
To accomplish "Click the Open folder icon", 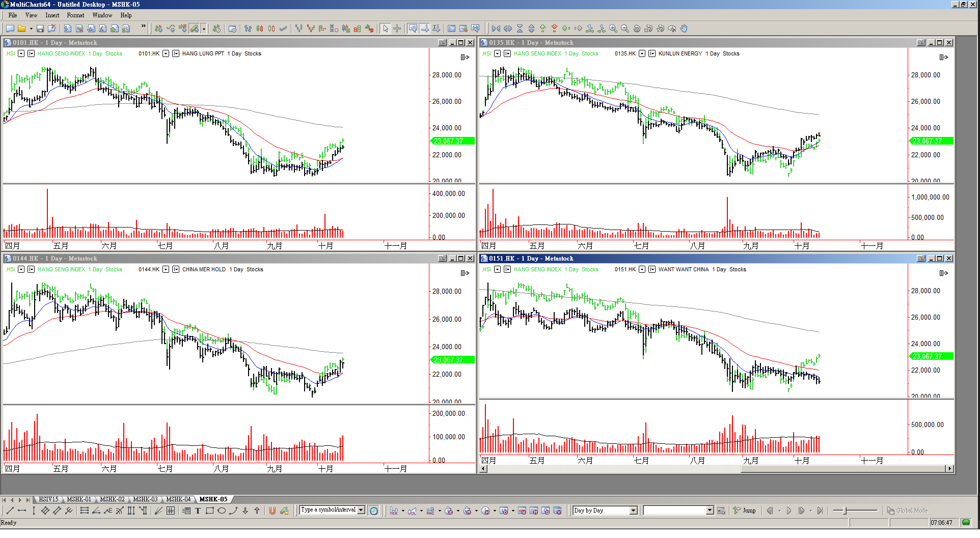I will [21, 29].
